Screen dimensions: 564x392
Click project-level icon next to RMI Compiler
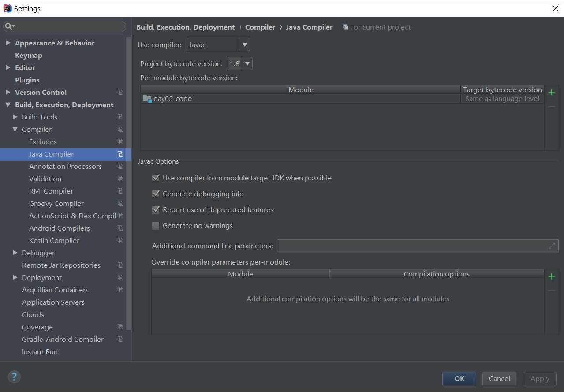[120, 191]
